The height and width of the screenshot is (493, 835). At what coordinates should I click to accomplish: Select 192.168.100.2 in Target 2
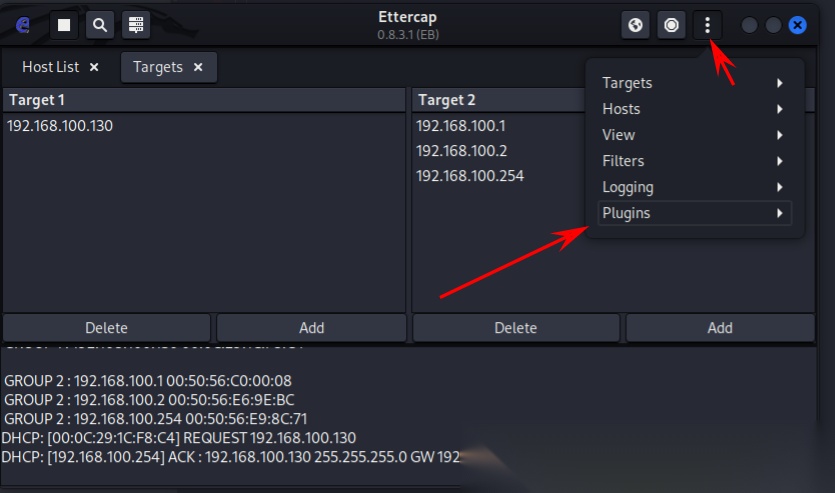461,151
